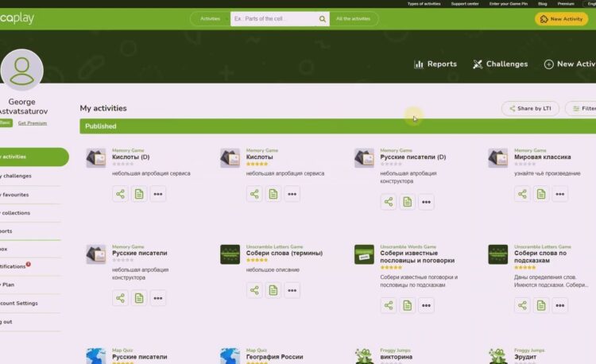The image size is (596, 364).
Task: Switch to the Challenges tab
Action: click(500, 64)
